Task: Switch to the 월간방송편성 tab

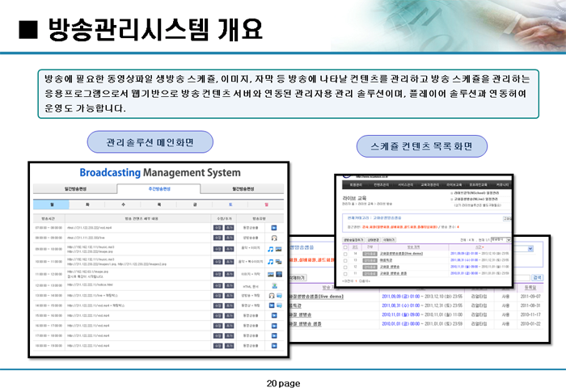Action: click(243, 189)
